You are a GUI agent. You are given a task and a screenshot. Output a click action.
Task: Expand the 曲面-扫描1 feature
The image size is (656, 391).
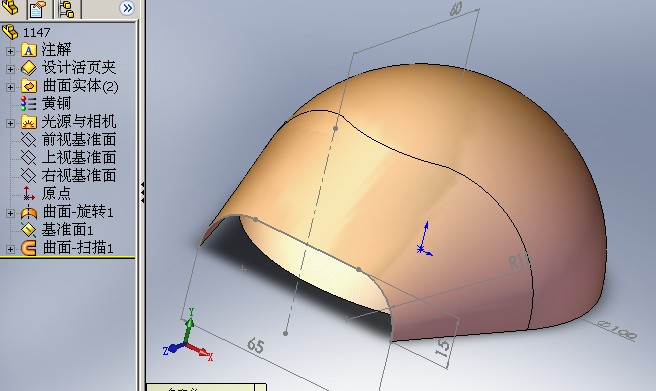pyautogui.click(x=10, y=249)
